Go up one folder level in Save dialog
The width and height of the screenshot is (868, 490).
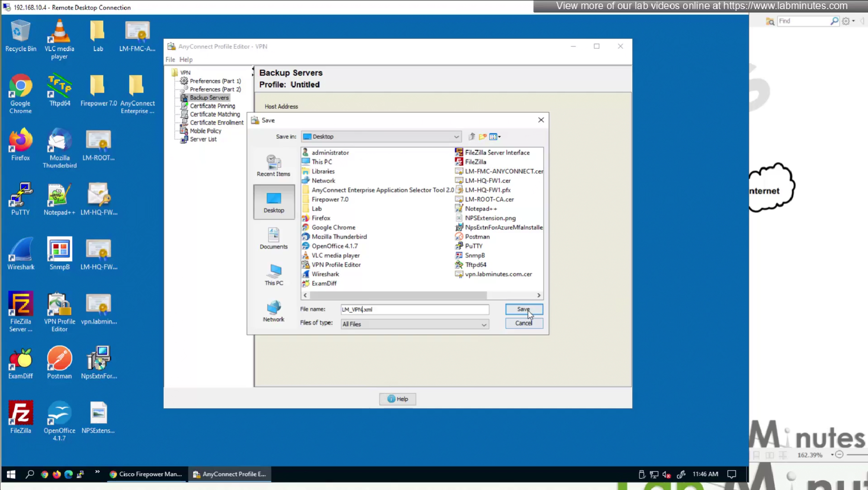[472, 137]
